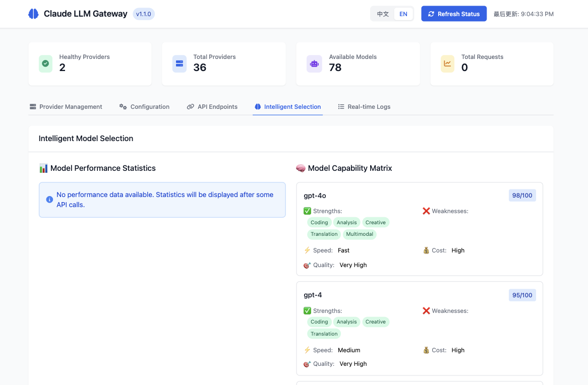This screenshot has height=385, width=588.
Task: Click the Multimodal tag
Action: click(x=359, y=234)
